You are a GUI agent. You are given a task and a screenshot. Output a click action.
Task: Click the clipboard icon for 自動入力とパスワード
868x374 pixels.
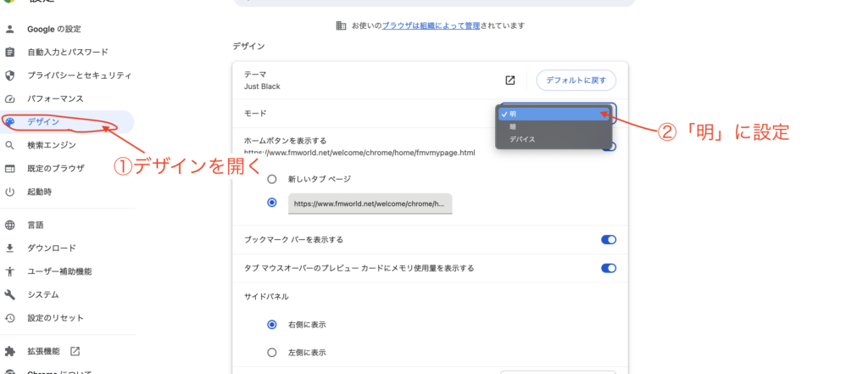click(9, 52)
